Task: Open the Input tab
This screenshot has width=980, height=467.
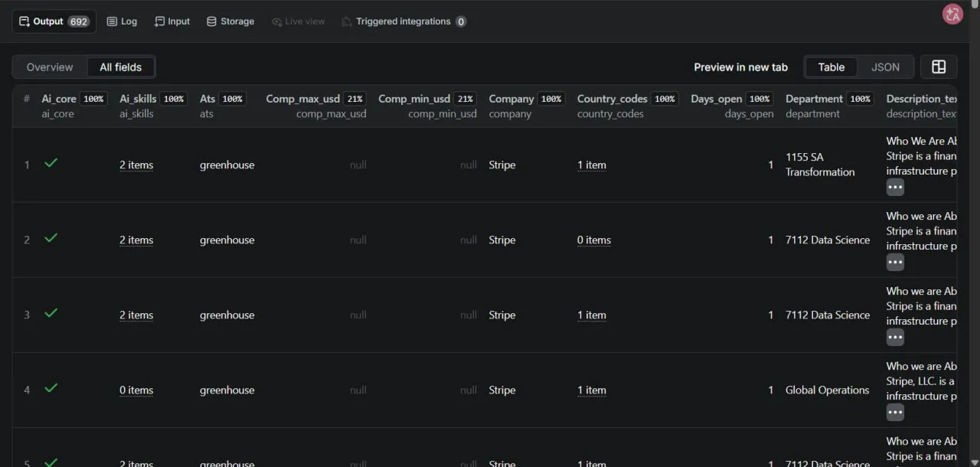Action: point(172,21)
